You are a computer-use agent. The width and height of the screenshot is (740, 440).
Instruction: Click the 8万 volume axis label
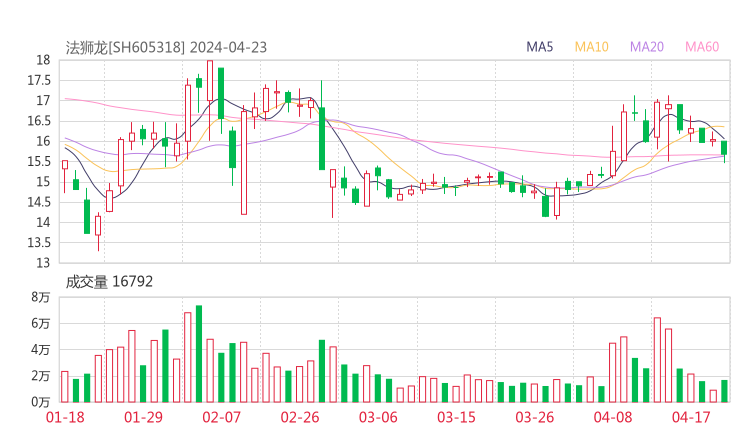41,297
